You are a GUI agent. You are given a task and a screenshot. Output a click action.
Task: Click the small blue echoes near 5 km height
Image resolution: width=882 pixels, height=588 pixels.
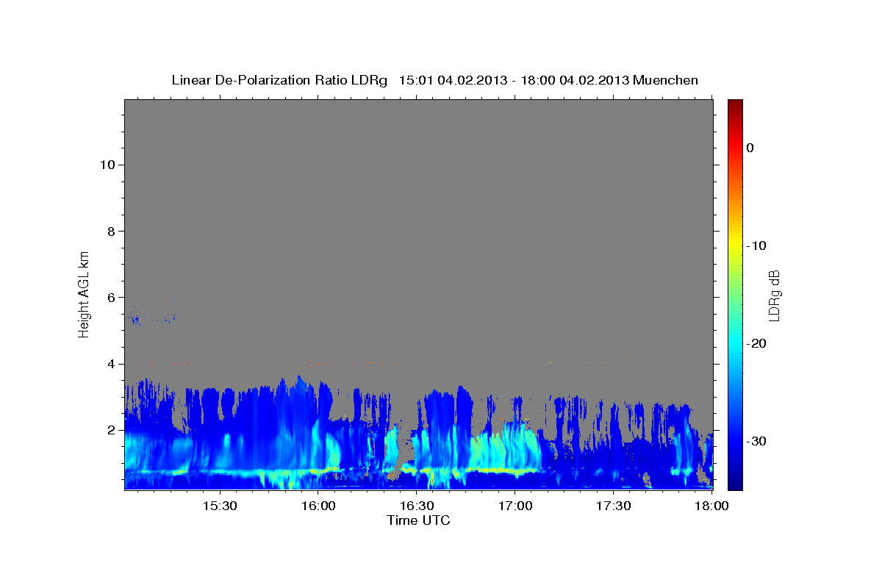pos(151,319)
